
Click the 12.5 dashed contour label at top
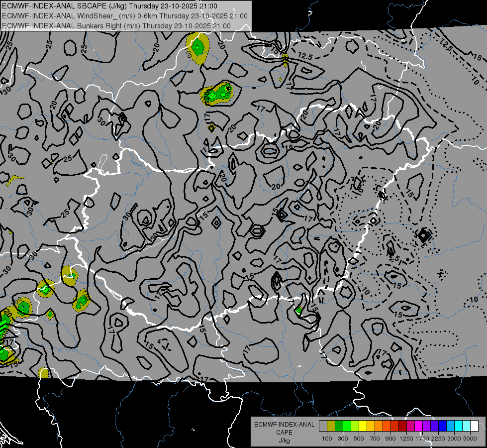tap(305, 56)
